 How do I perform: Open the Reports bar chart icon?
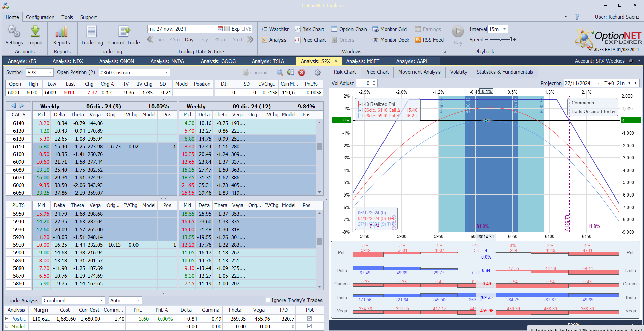pos(62,32)
